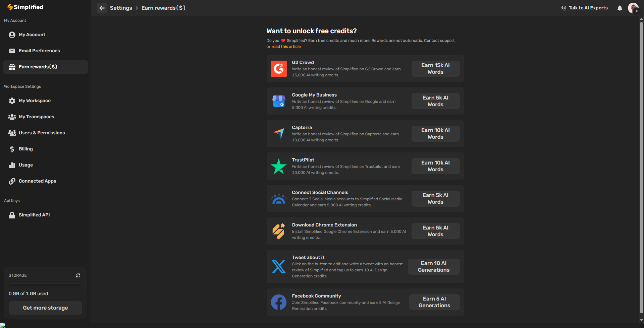The width and height of the screenshot is (644, 328).
Task: Refresh storage usage icon
Action: [78, 275]
